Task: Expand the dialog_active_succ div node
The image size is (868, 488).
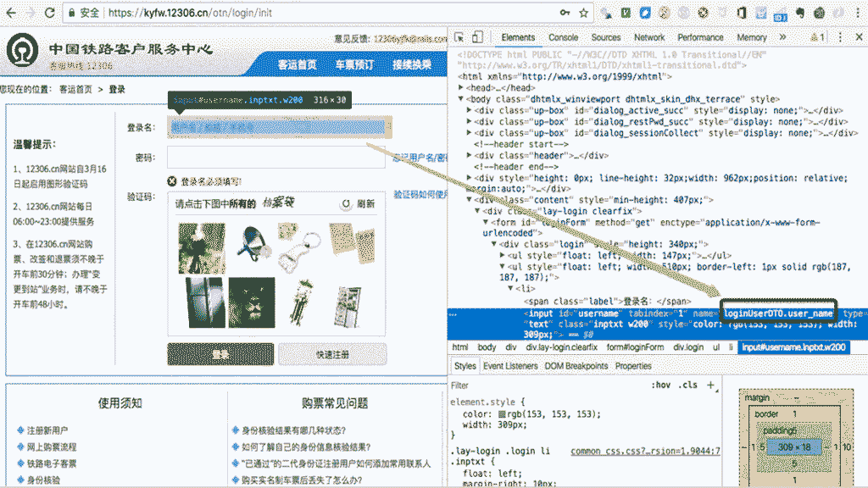Action: point(470,110)
